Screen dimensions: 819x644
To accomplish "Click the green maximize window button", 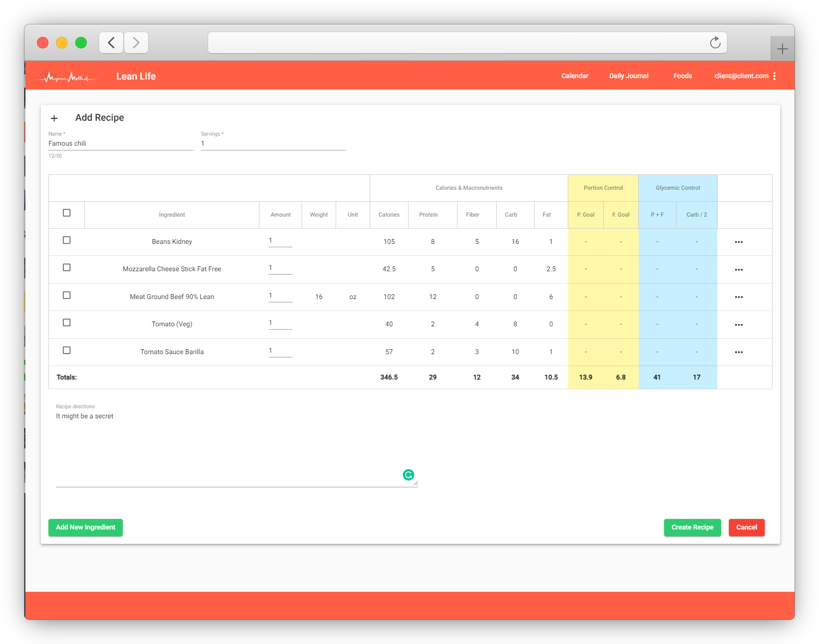I will click(81, 43).
